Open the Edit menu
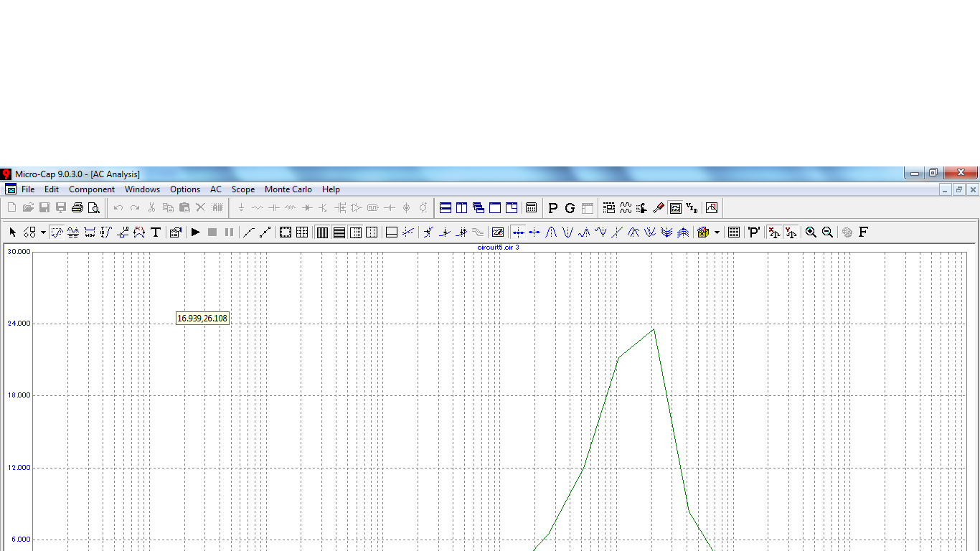 52,189
